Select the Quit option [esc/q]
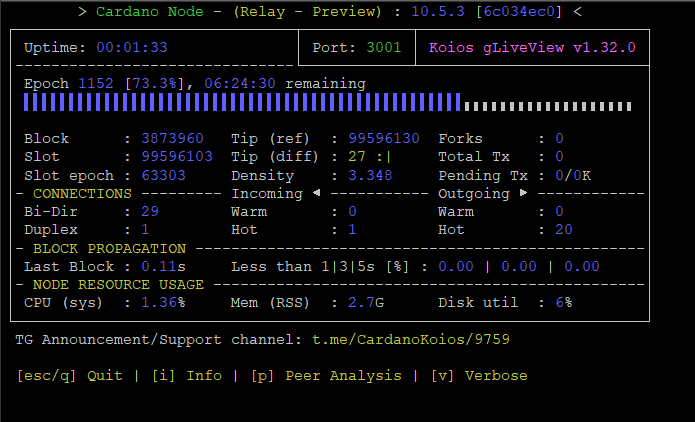Image resolution: width=695 pixels, height=422 pixels. [70, 375]
